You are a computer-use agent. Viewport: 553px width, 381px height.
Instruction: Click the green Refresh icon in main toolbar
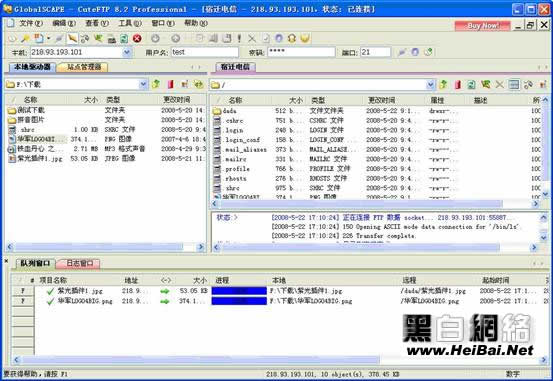tap(124, 38)
